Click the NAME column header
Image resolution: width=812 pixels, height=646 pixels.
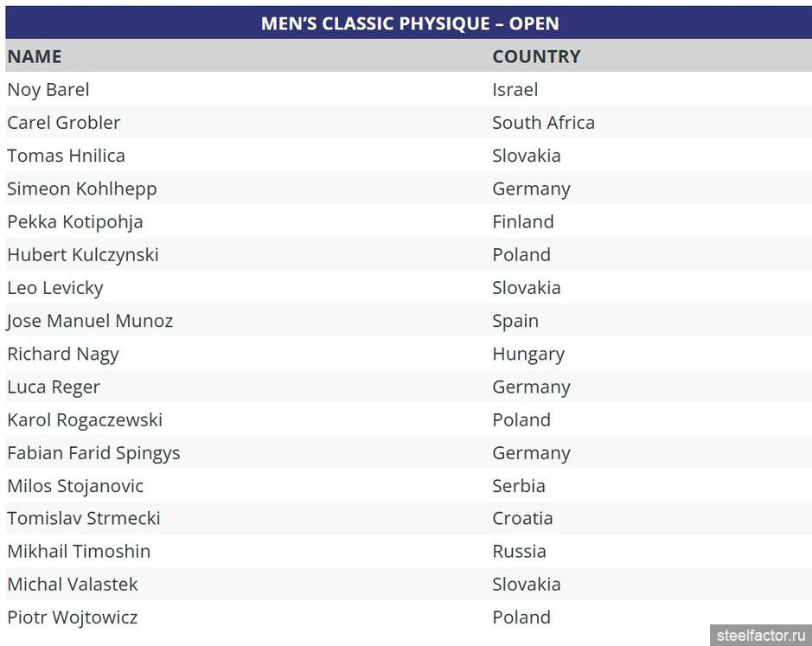coord(35,56)
